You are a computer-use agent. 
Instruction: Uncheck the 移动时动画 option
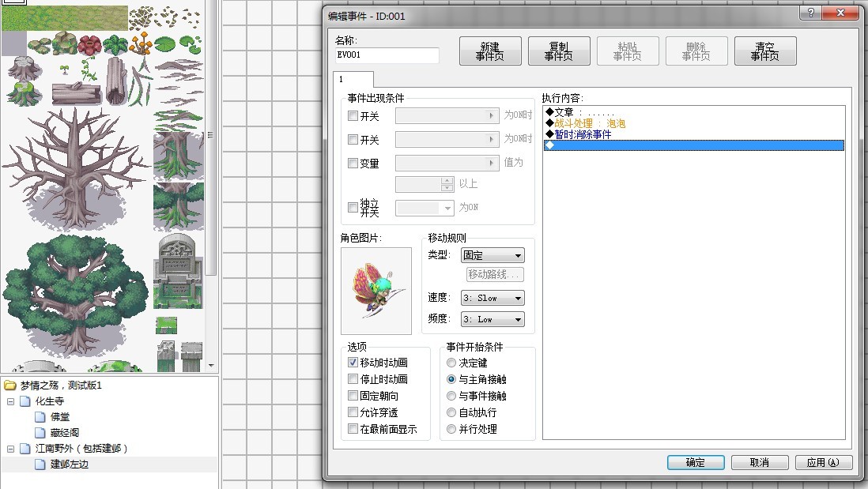353,363
